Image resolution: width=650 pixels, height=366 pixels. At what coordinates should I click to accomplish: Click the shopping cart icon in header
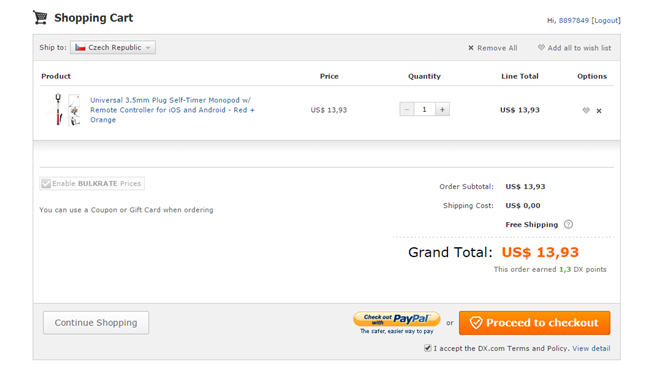(40, 18)
